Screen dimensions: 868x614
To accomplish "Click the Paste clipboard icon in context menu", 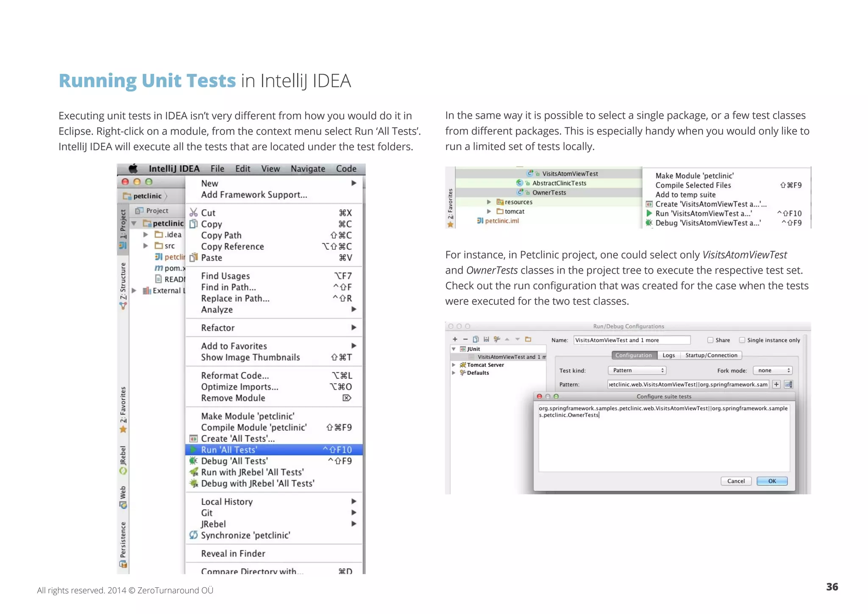I will pos(194,257).
